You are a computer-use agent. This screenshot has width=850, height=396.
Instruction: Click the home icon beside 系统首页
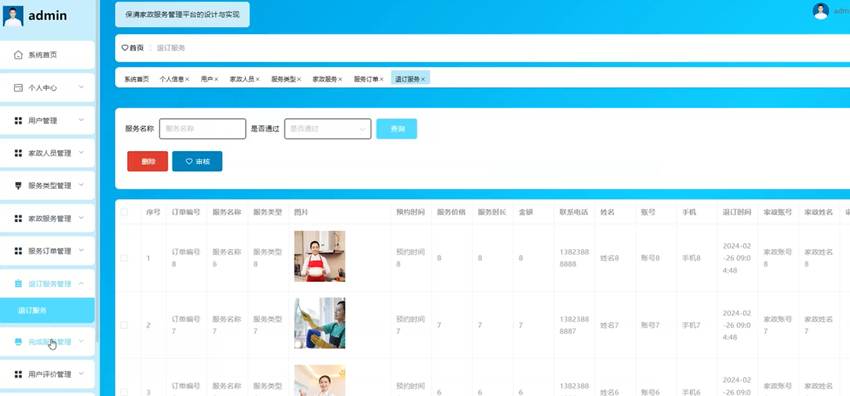click(x=18, y=55)
